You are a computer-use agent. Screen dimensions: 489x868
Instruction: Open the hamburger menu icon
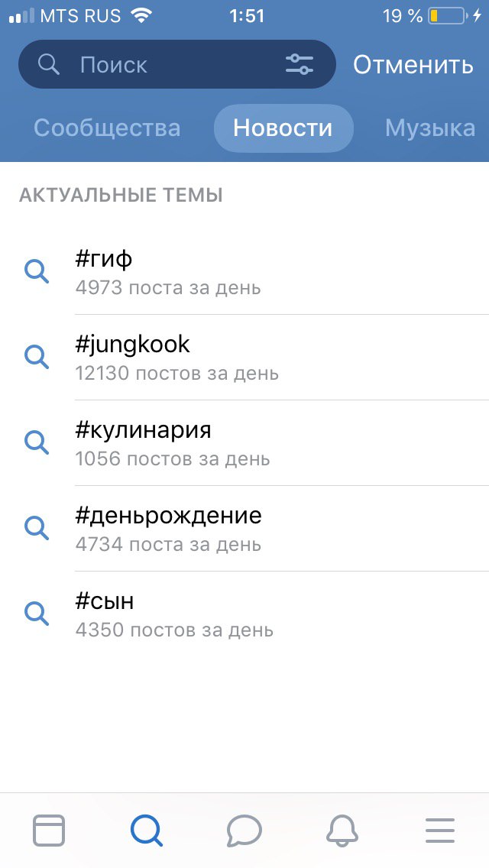(440, 830)
